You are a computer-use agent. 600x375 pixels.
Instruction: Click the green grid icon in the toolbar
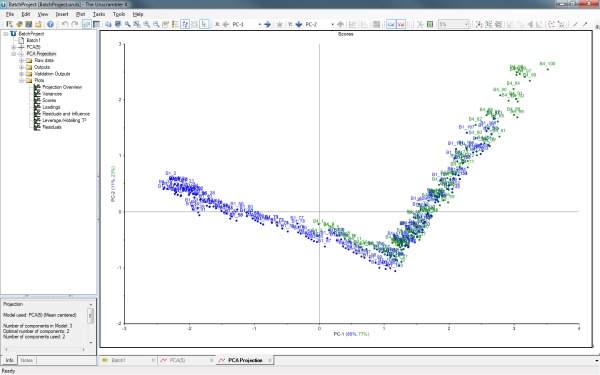pos(430,24)
